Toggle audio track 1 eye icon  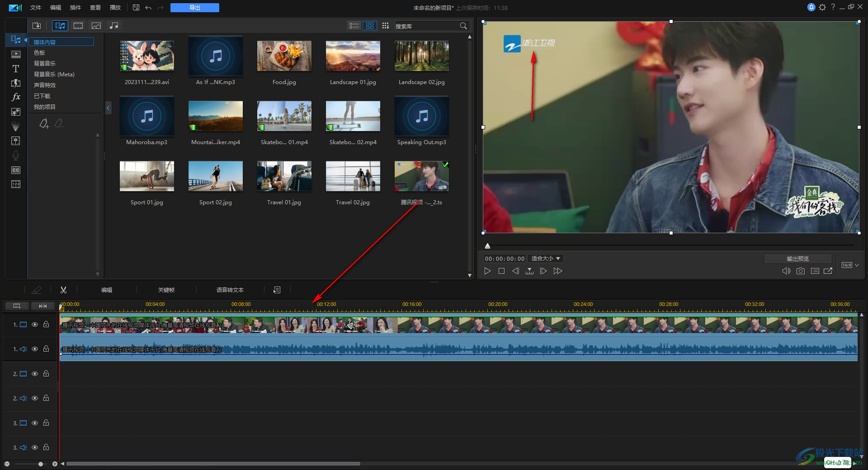pyautogui.click(x=35, y=349)
